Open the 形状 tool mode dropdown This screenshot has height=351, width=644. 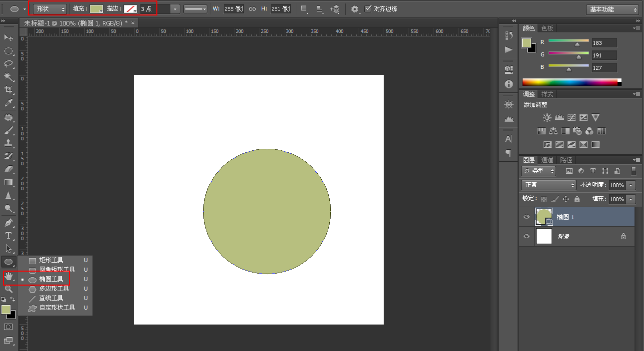coord(50,9)
